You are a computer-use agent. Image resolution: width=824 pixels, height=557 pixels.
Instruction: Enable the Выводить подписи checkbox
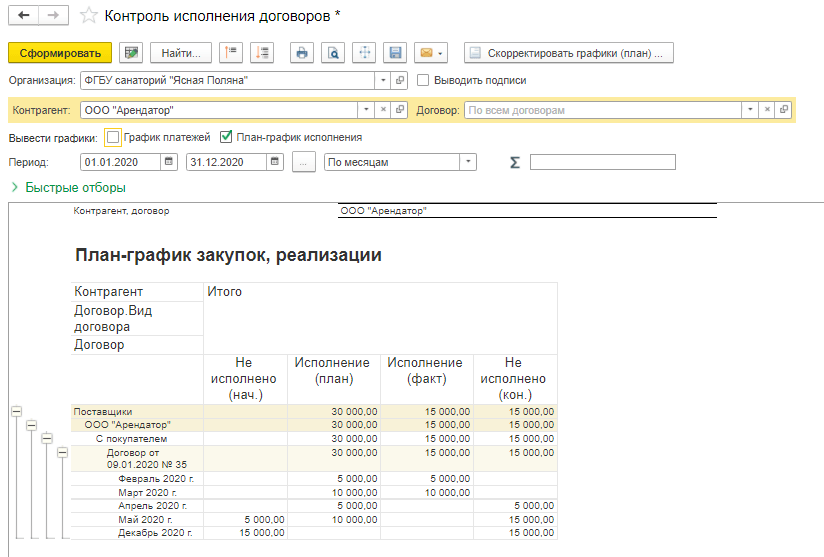tap(424, 81)
